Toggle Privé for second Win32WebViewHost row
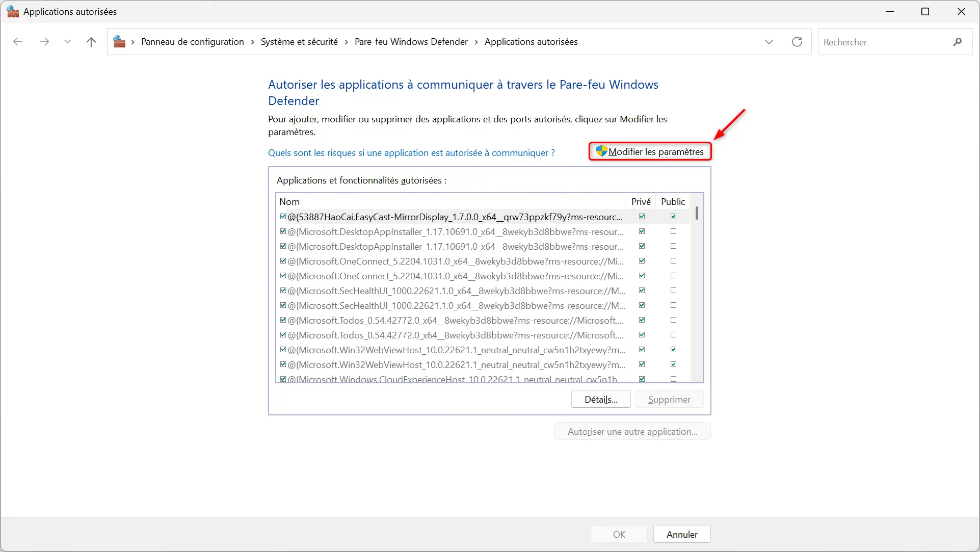The image size is (980, 552). 642,364
